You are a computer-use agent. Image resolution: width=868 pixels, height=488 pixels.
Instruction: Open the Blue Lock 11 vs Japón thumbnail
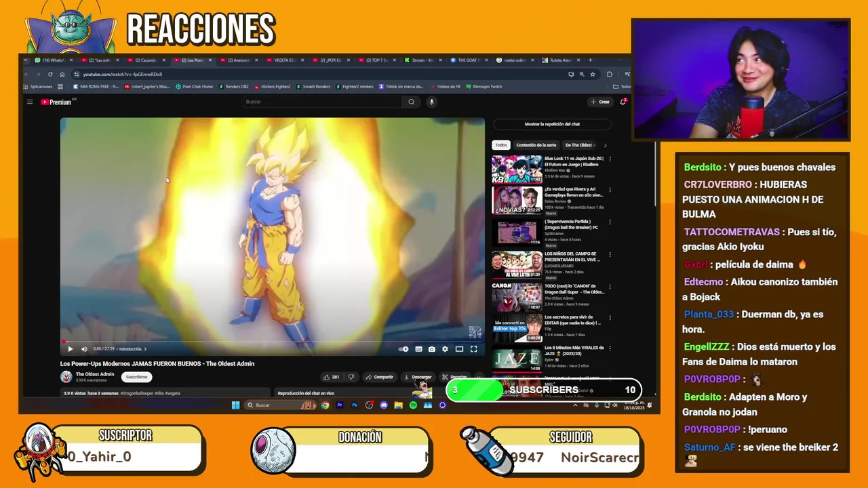[x=517, y=169]
